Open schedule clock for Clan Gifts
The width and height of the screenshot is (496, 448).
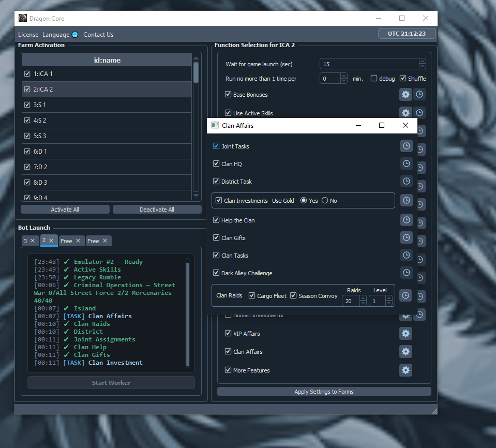click(407, 237)
